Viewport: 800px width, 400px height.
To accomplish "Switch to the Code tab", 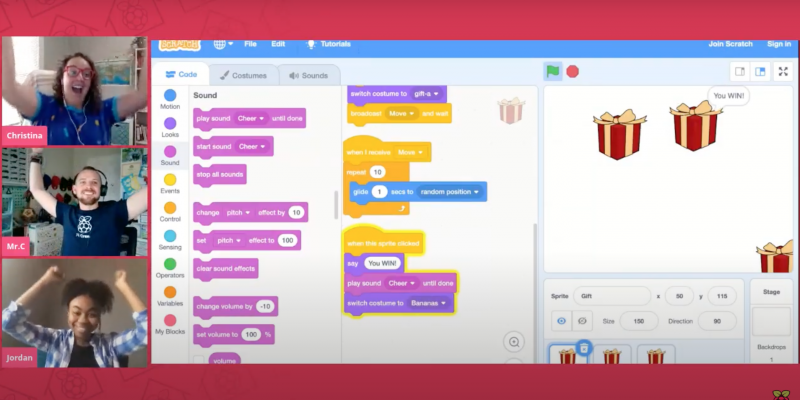I will click(181, 74).
